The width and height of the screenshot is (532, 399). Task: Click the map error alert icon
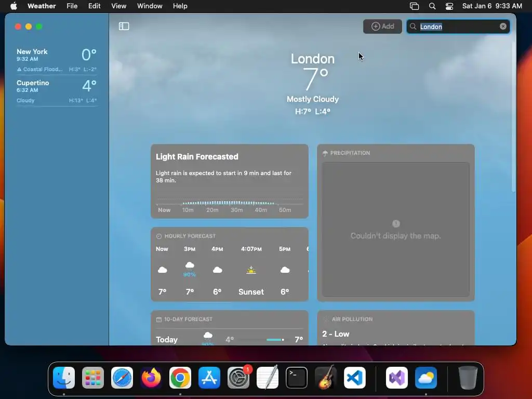396,223
